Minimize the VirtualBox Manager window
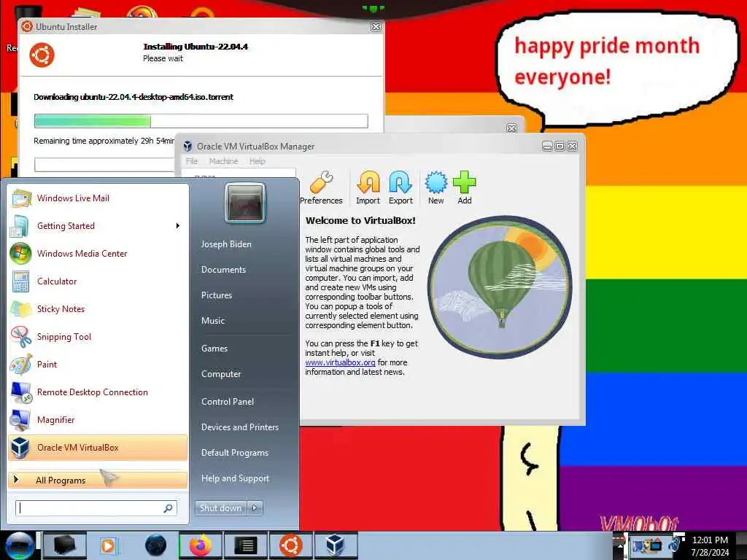The height and width of the screenshot is (560, 747). [547, 146]
